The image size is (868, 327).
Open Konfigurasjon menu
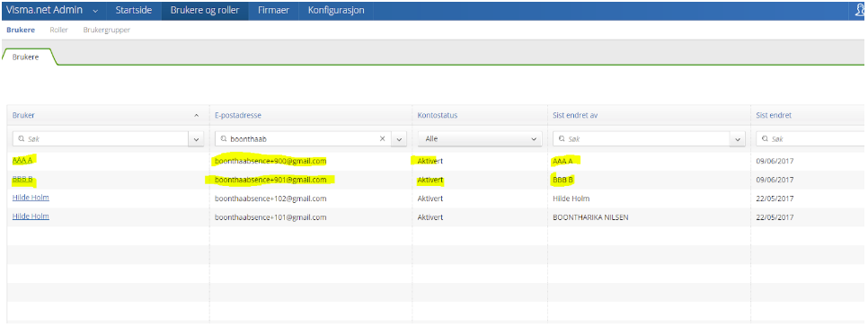click(336, 11)
